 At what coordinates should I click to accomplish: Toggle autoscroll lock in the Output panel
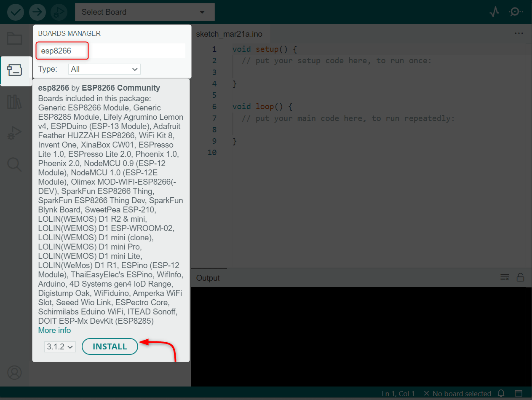[521, 277]
